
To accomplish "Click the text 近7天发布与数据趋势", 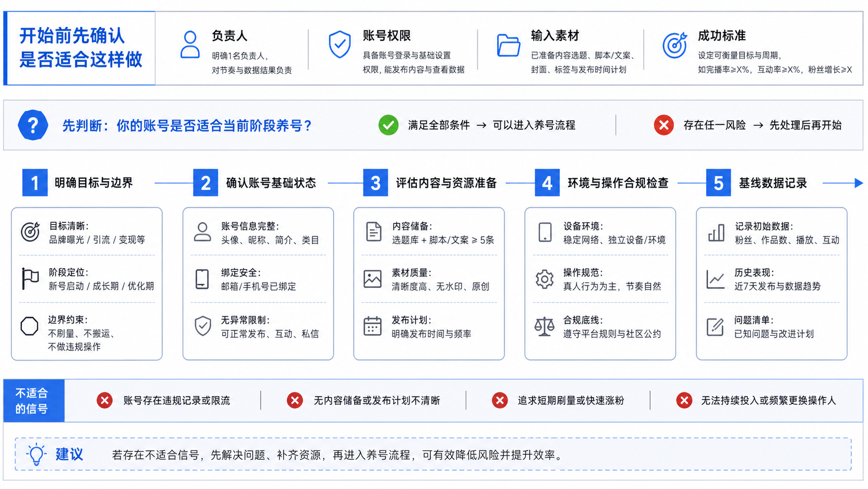I will [x=777, y=286].
